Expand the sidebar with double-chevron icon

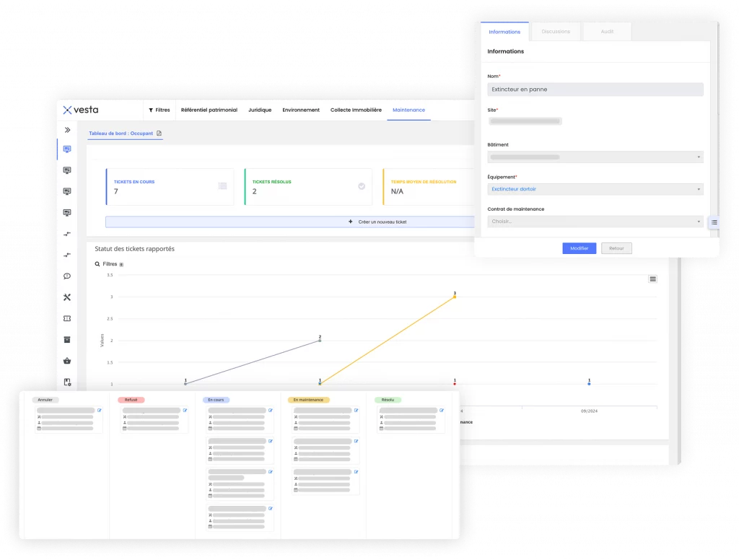(67, 130)
